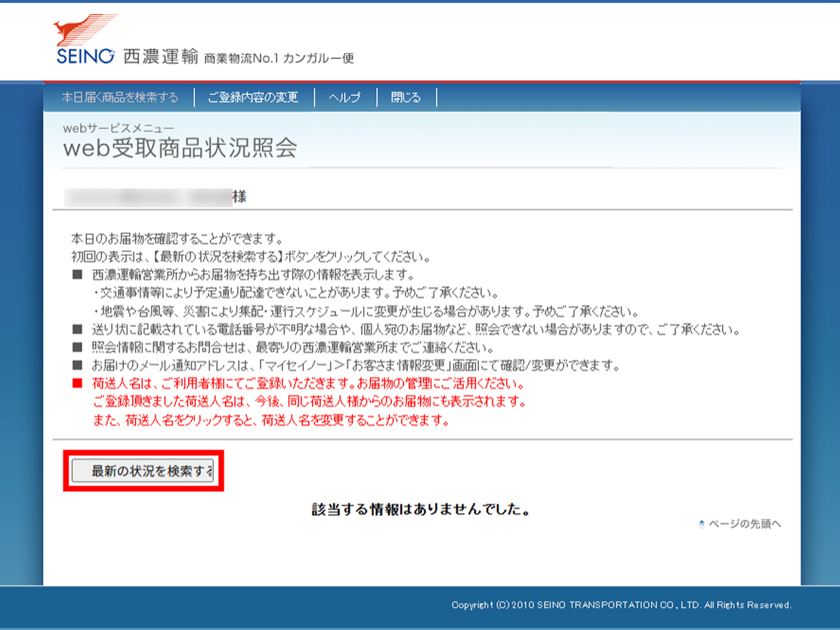Image resolution: width=840 pixels, height=630 pixels.
Task: Click the line starting 送り状に記載されている電話番号
Action: [415, 329]
